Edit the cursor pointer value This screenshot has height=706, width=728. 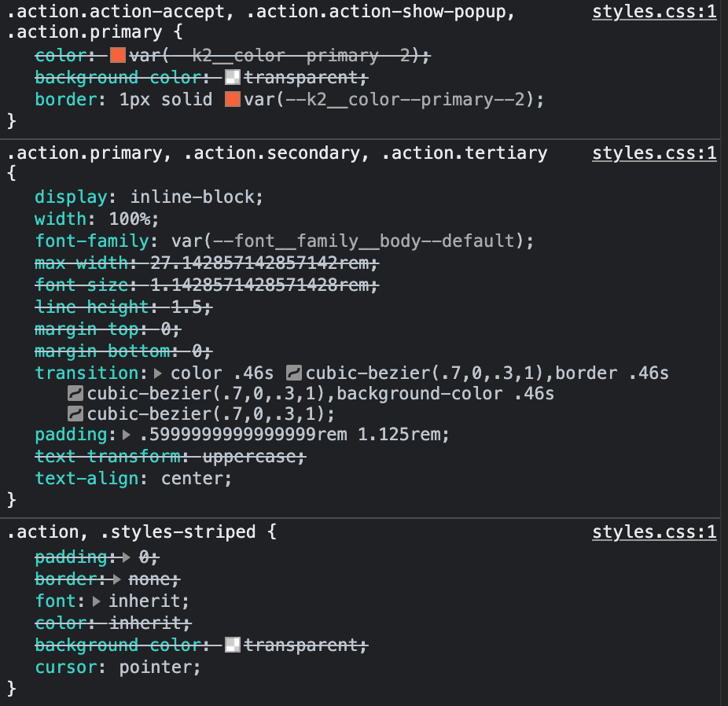pyautogui.click(x=160, y=667)
